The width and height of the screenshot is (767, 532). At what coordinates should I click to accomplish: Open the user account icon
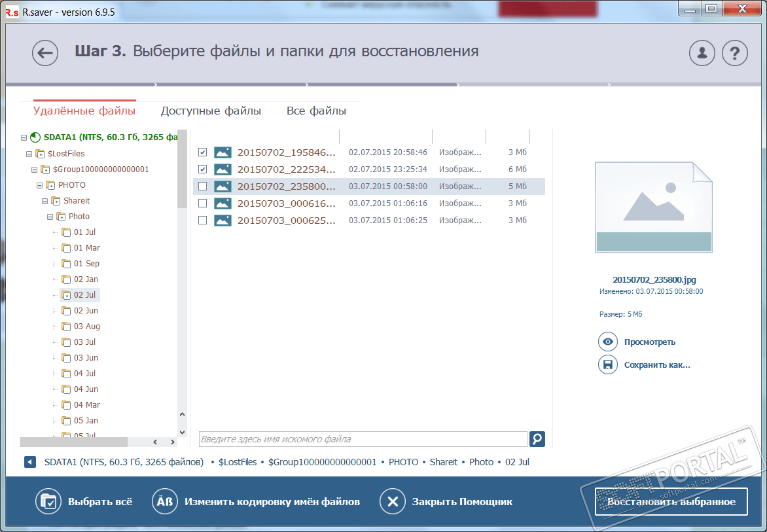pos(702,53)
